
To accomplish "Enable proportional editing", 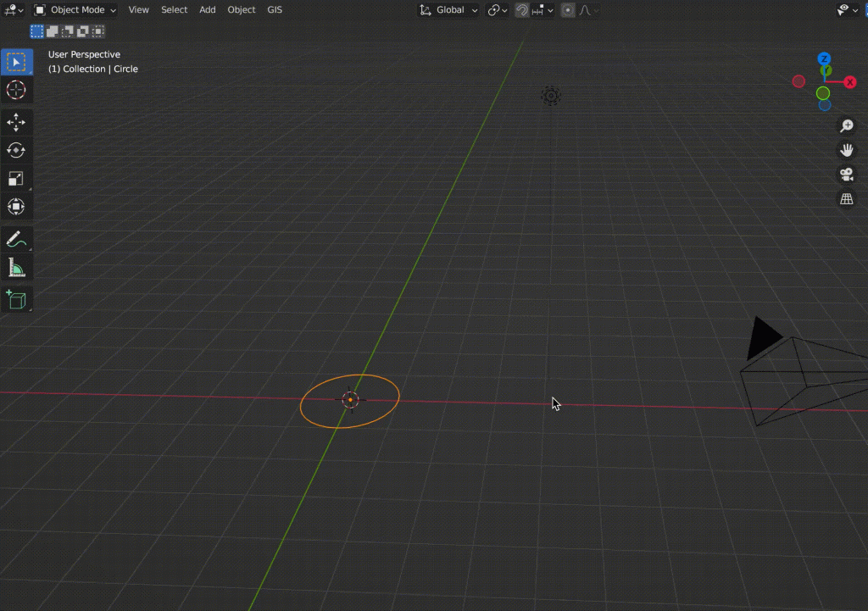I will click(x=566, y=9).
